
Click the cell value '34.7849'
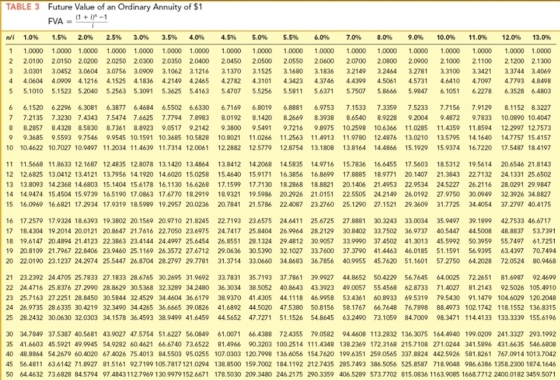point(31,334)
